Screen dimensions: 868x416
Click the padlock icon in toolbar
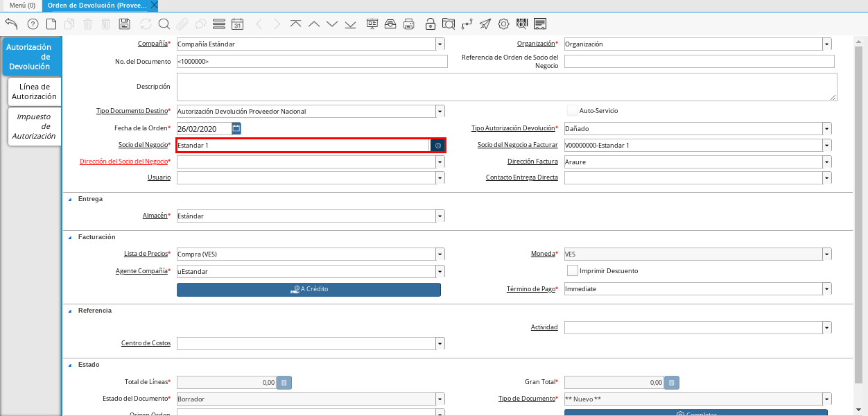pyautogui.click(x=431, y=24)
